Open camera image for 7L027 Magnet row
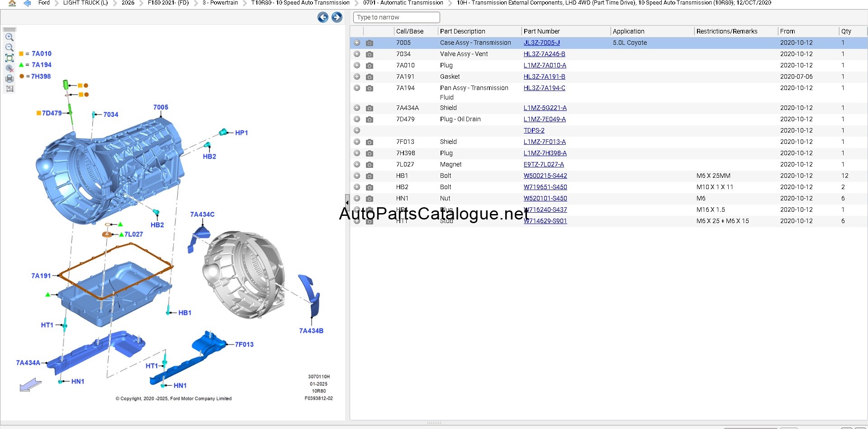 click(370, 165)
